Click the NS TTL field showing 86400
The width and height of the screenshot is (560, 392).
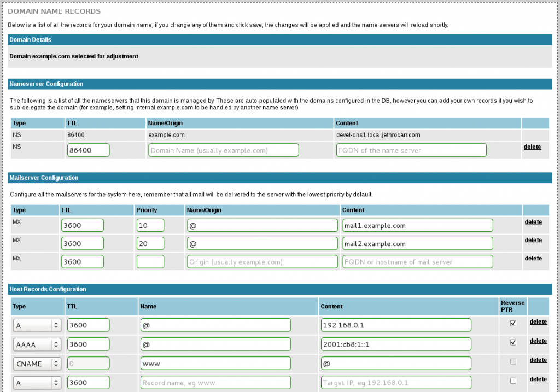click(88, 150)
